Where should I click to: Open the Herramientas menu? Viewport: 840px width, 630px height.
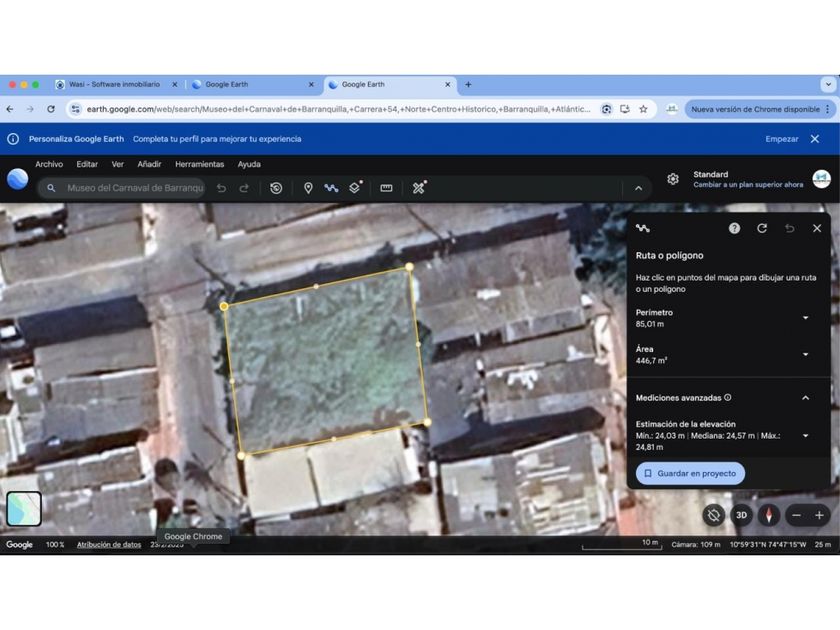199,164
